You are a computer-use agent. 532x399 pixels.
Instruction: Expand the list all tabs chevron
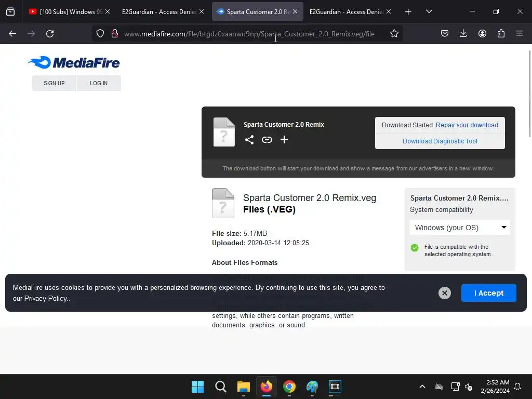(429, 11)
